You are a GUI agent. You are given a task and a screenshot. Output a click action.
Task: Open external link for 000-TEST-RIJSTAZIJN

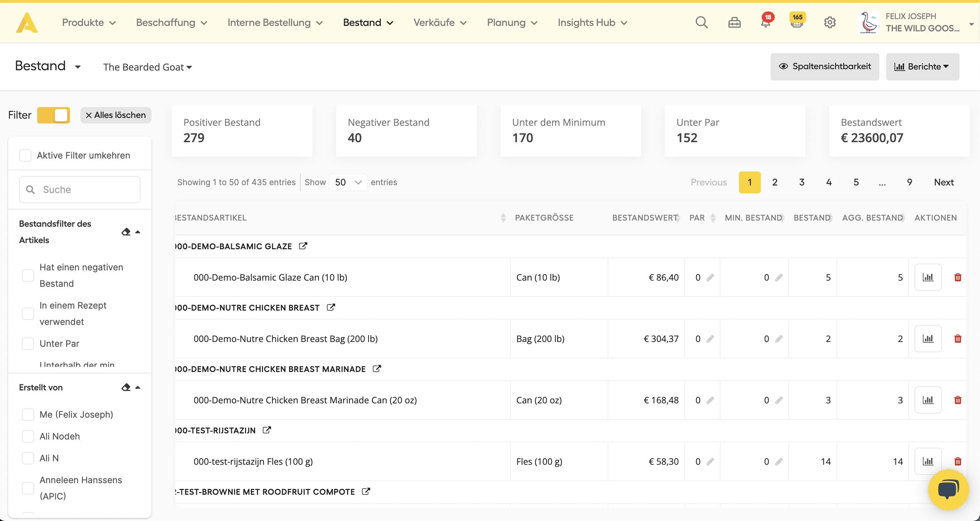pyautogui.click(x=267, y=430)
